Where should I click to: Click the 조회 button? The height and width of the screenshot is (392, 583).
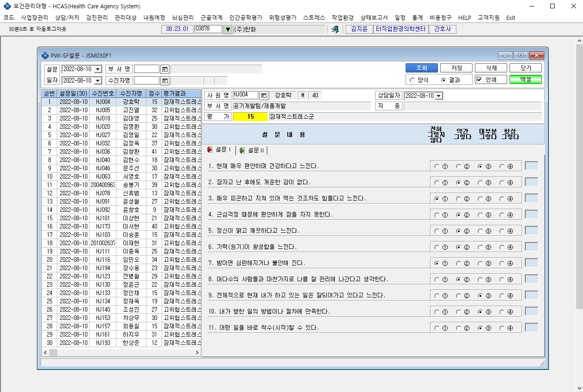click(422, 68)
